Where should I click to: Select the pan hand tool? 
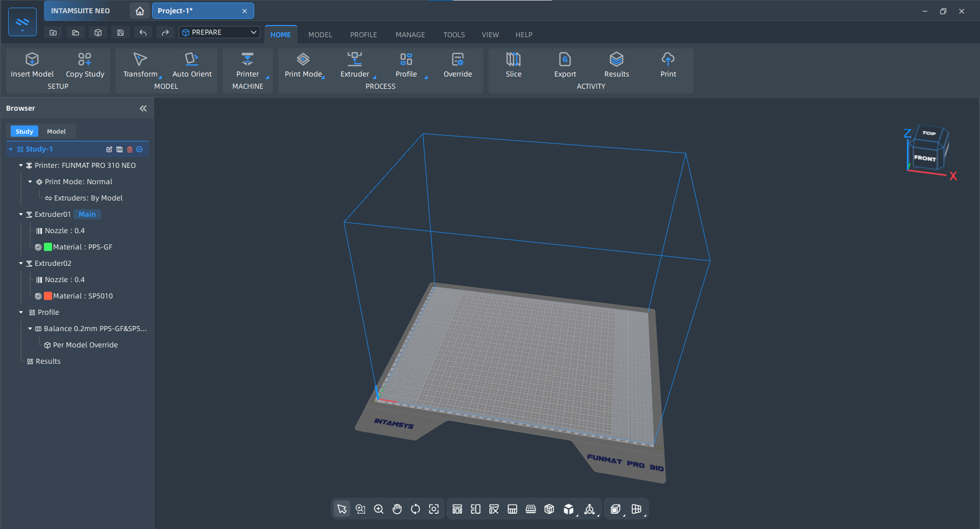[397, 509]
